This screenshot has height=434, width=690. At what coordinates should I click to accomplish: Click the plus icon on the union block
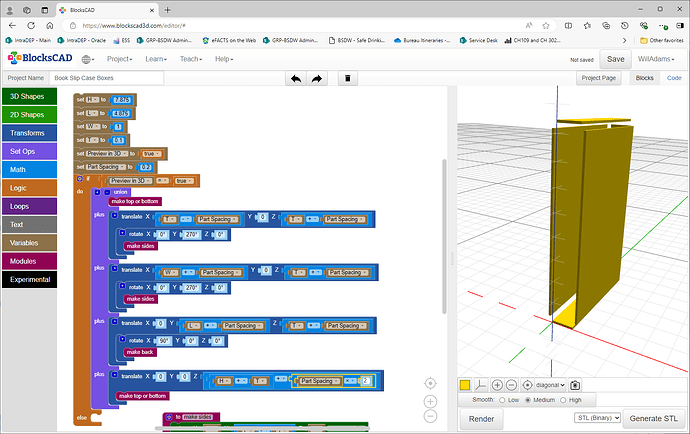point(98,192)
